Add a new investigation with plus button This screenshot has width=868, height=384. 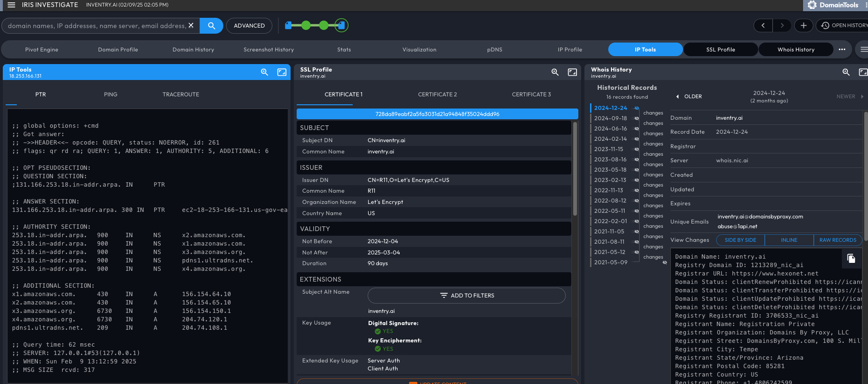[804, 25]
